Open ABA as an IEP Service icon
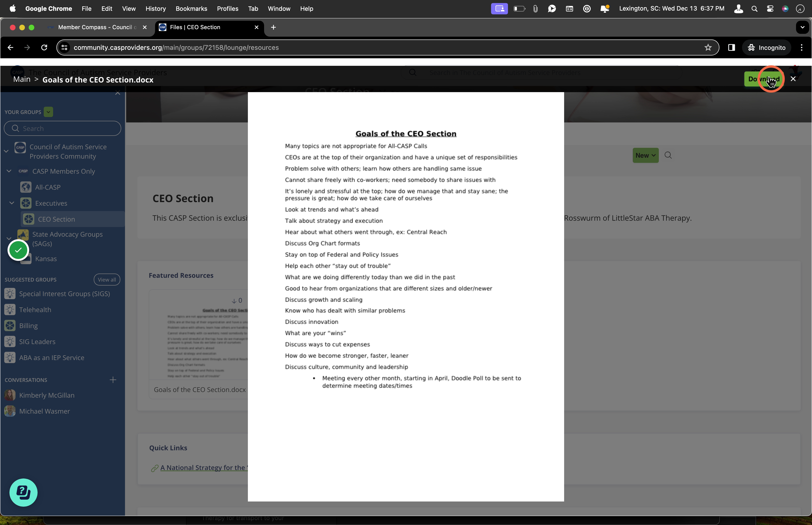Viewport: 812px width, 525px height. 10,358
